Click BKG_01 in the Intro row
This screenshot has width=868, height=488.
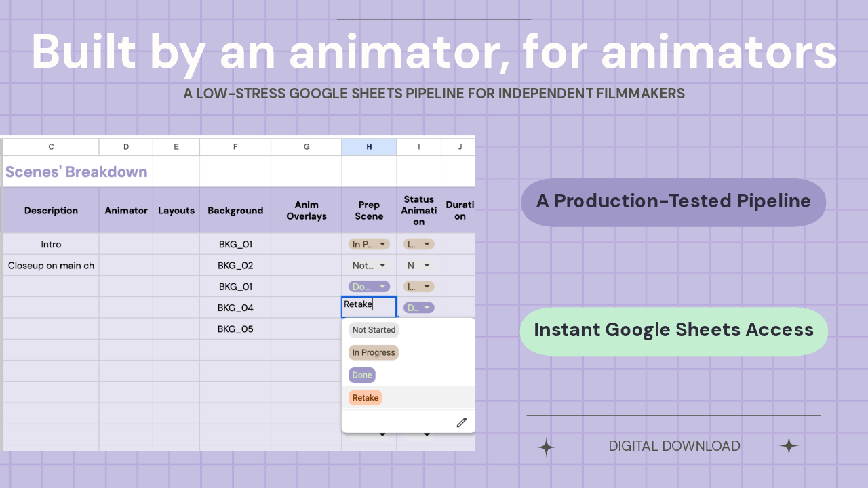(x=235, y=245)
